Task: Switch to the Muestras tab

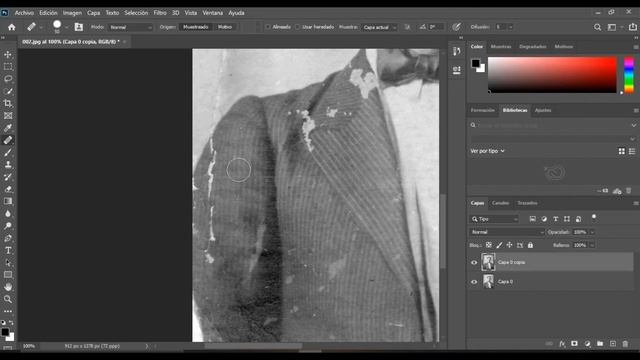Action: click(500, 47)
